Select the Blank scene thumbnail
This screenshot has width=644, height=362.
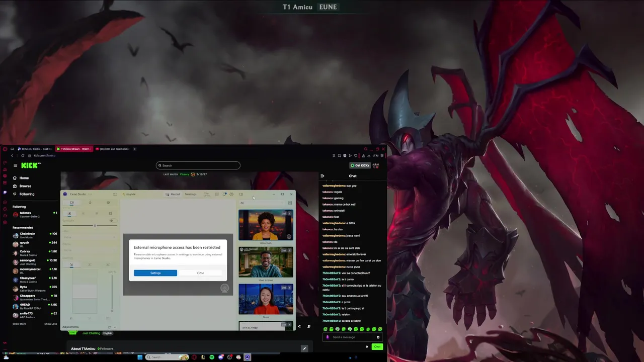click(266, 299)
